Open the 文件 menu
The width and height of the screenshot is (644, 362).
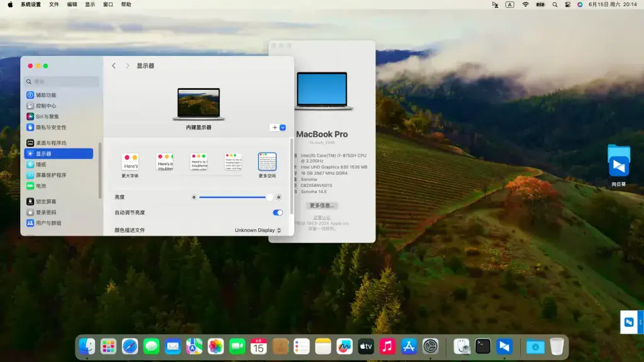tap(54, 4)
